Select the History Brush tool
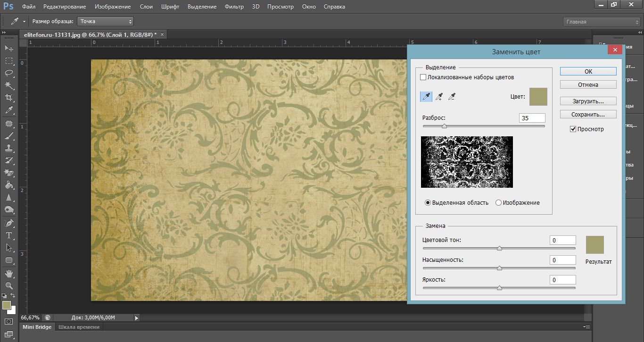The image size is (644, 342). 9,160
